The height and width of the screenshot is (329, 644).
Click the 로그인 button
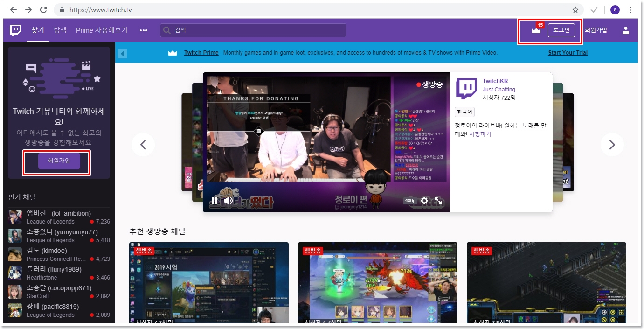[561, 30]
